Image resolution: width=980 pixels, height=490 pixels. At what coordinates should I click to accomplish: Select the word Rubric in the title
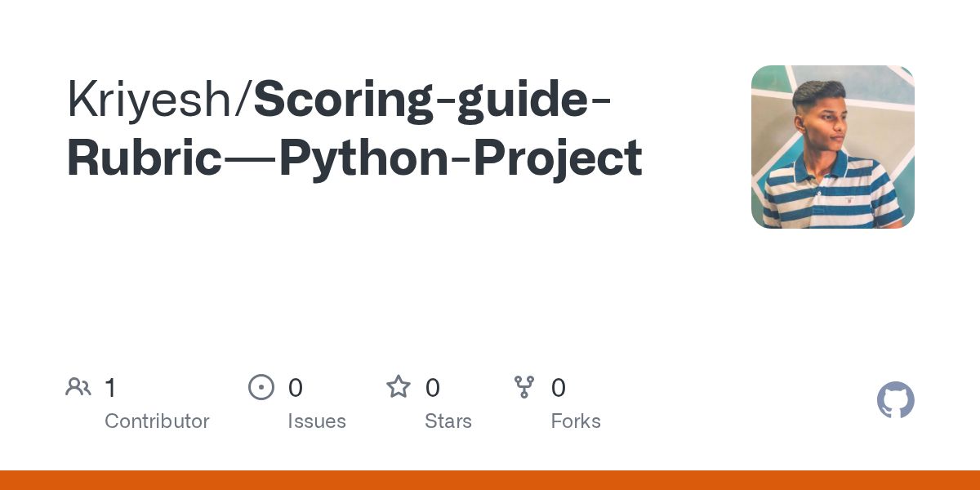tap(145, 158)
